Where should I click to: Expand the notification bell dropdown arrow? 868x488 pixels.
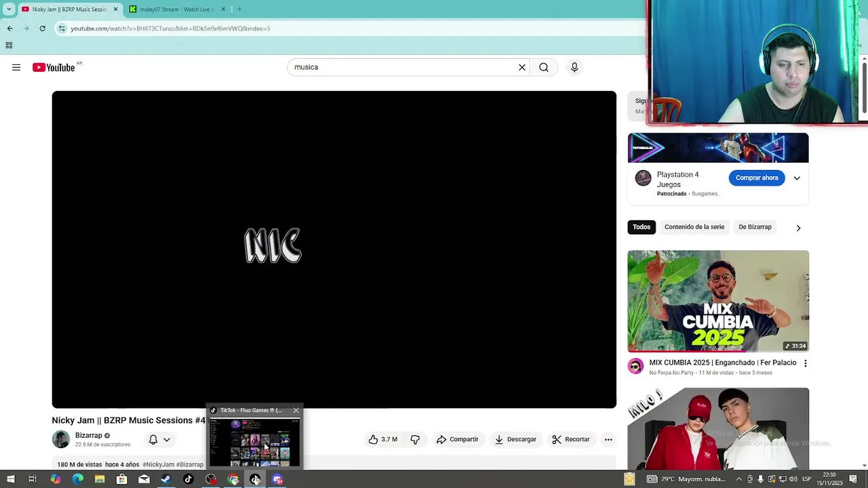(x=167, y=439)
